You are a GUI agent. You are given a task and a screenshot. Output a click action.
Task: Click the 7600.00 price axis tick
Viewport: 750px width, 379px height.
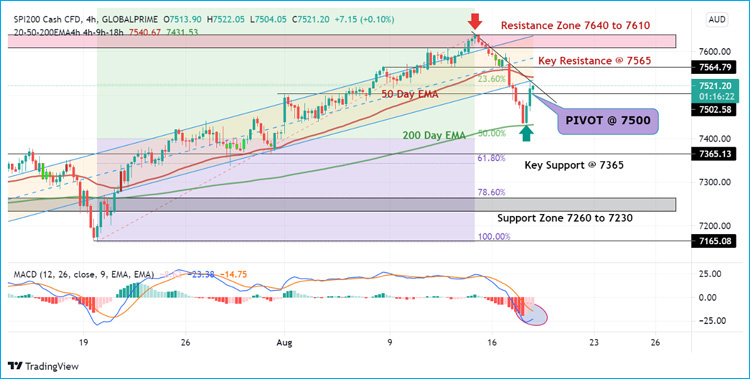click(714, 51)
